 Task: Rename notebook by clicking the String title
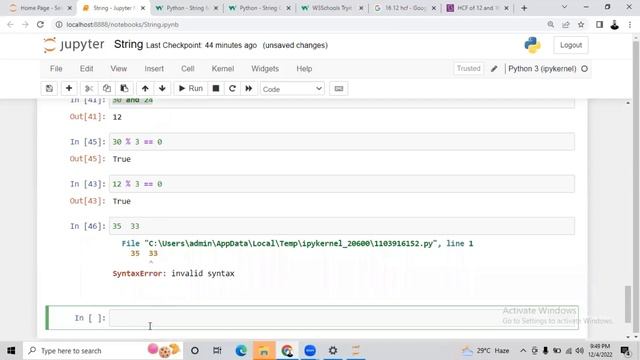click(128, 44)
